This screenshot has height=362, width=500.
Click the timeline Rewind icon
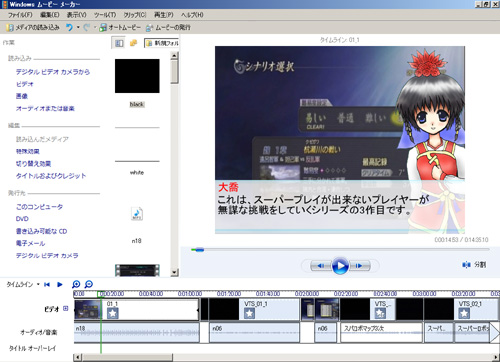click(x=47, y=284)
